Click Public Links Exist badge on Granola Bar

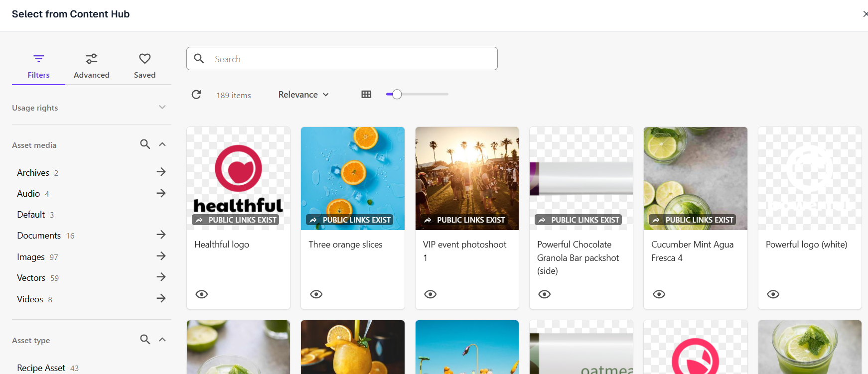(579, 220)
